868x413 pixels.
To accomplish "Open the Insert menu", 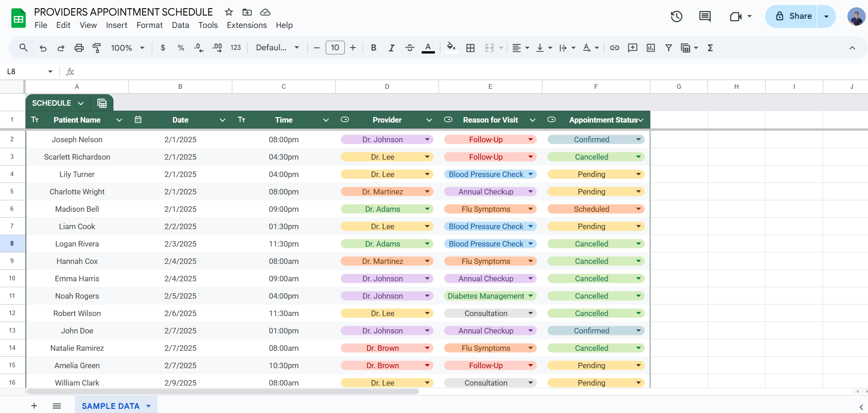I will 117,25.
